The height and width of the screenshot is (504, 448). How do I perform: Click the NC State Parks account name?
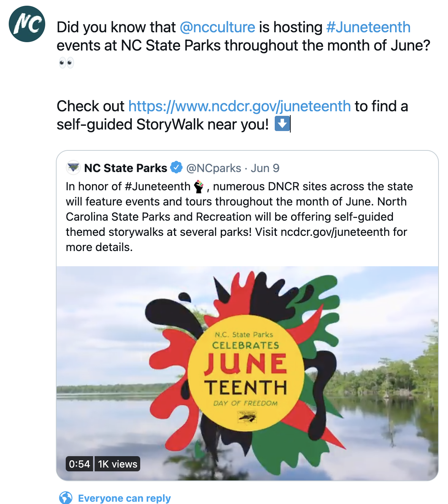coord(125,168)
